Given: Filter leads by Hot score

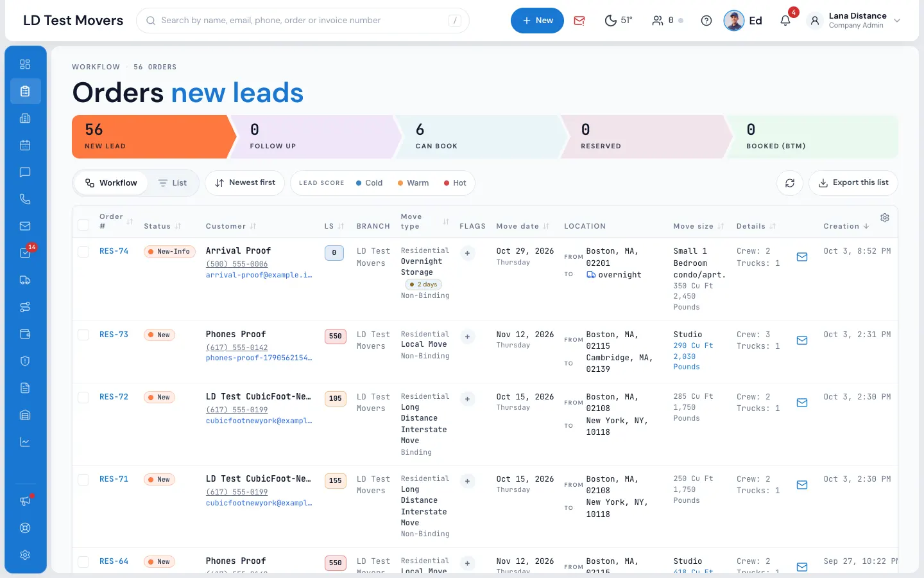Looking at the screenshot, I should point(454,183).
